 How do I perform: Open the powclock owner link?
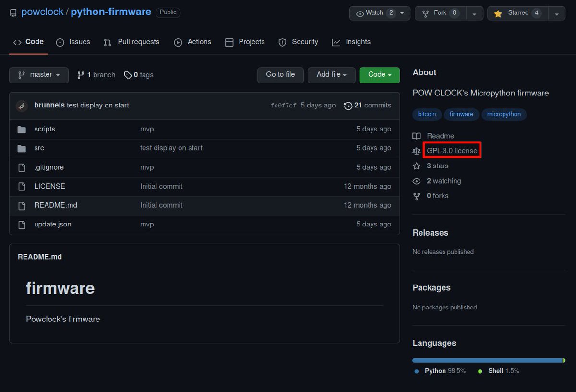click(42, 12)
